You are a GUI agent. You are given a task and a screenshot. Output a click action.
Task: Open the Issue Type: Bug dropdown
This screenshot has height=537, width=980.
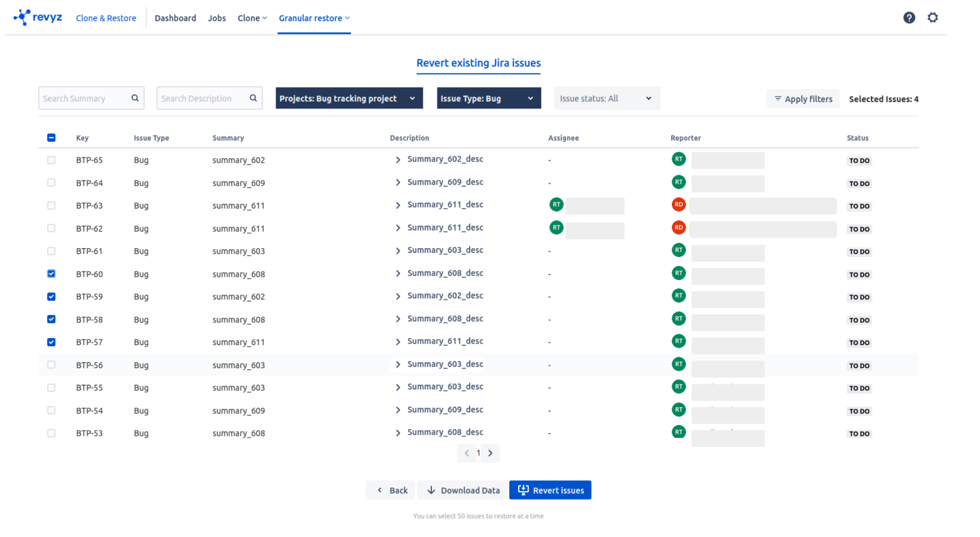click(488, 99)
